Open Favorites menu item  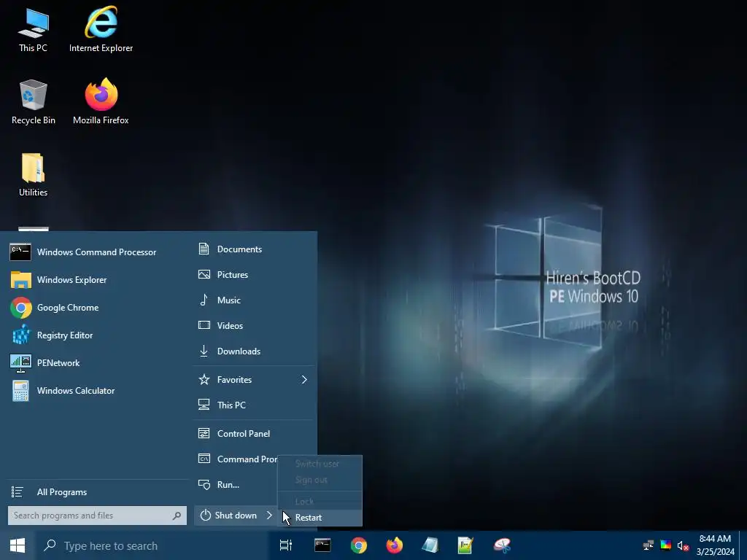click(x=254, y=379)
